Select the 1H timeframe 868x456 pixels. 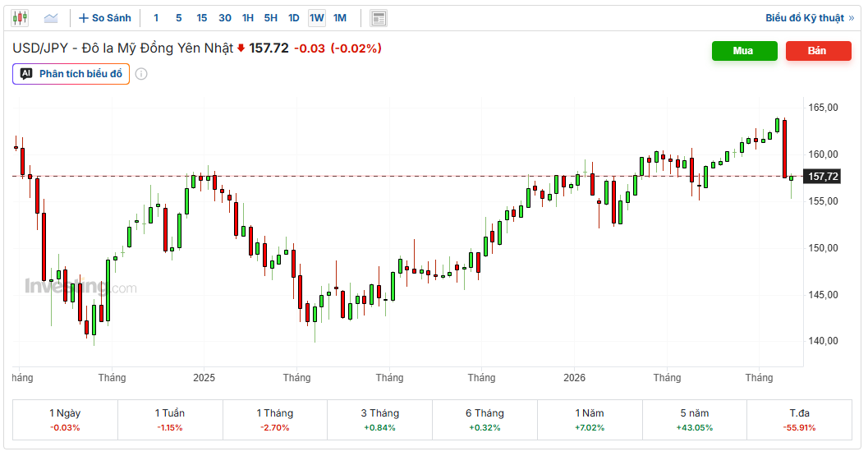pos(248,18)
